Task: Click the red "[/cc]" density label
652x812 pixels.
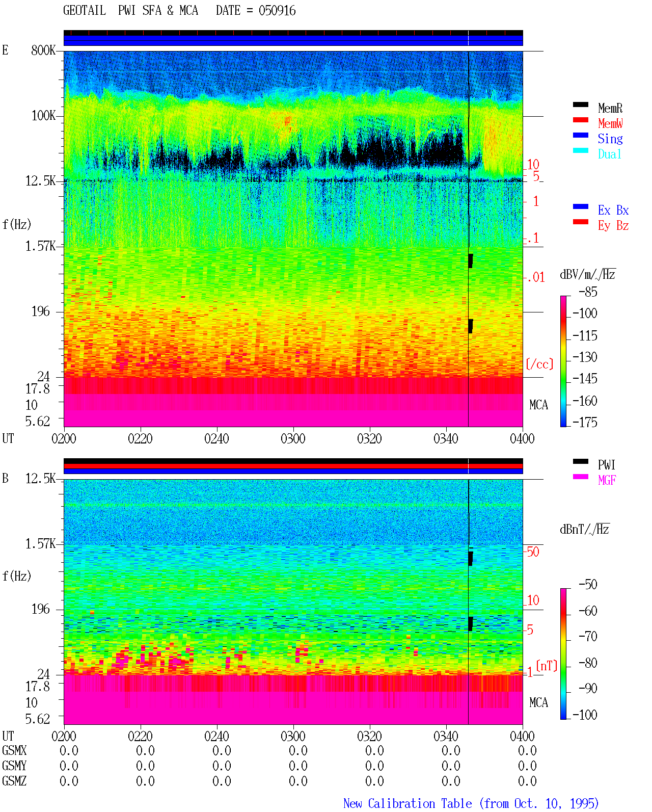Action: coord(539,364)
